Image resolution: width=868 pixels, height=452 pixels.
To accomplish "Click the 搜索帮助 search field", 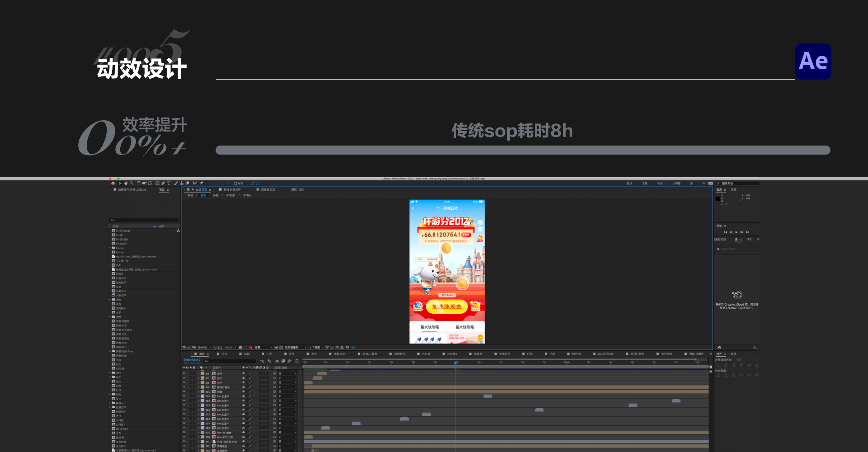I will [737, 184].
